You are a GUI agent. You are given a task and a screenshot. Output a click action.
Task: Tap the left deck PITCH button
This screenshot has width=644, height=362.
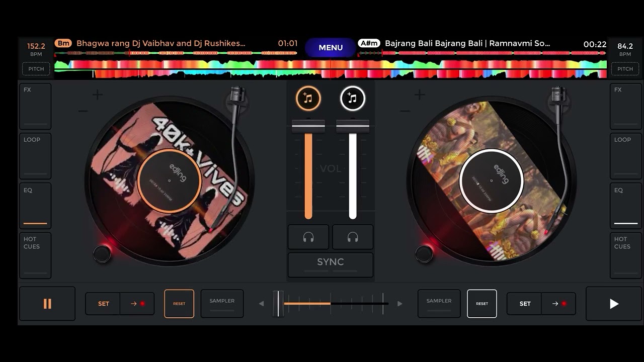[36, 69]
